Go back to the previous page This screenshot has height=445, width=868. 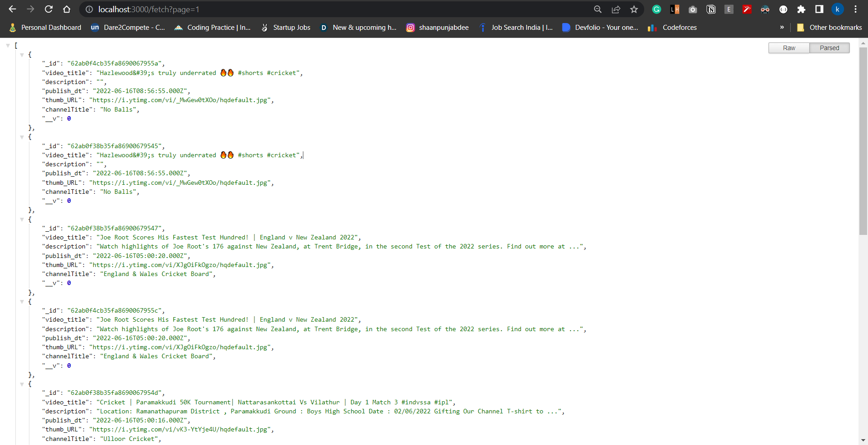[12, 9]
